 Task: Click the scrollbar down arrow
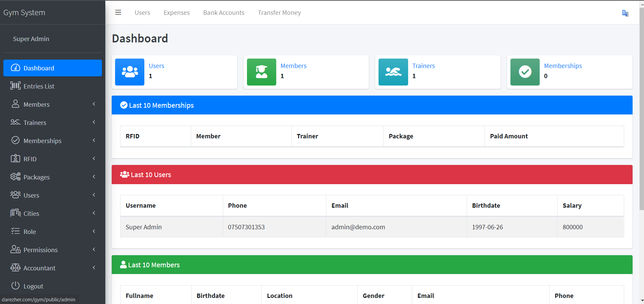pyautogui.click(x=641, y=300)
